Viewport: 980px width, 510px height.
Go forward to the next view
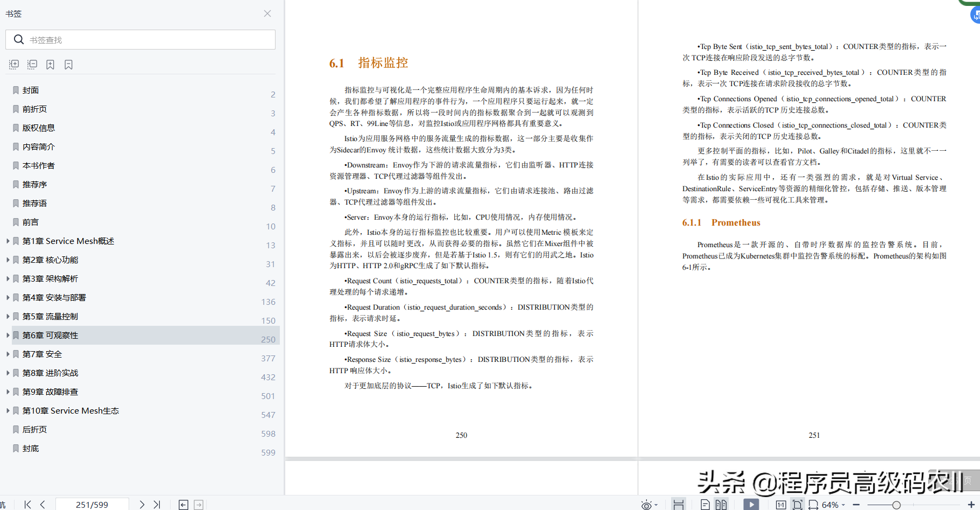point(199,505)
